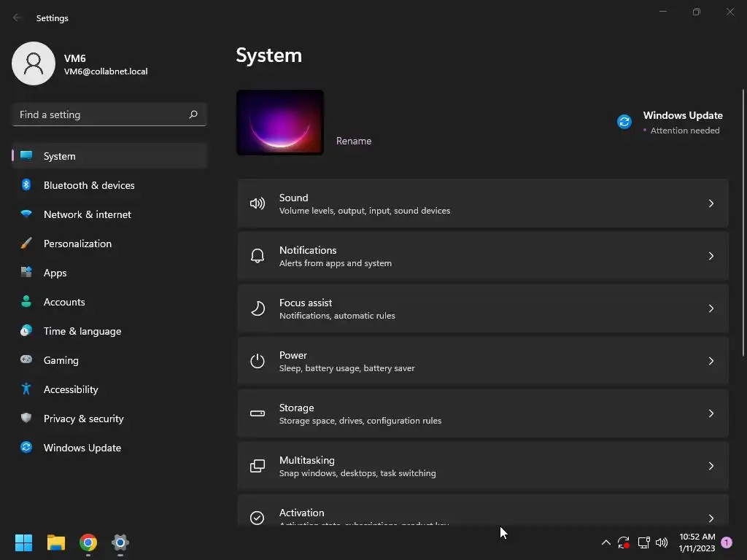Click the Accessibility figure icon
Image resolution: width=747 pixels, height=560 pixels.
pos(26,389)
